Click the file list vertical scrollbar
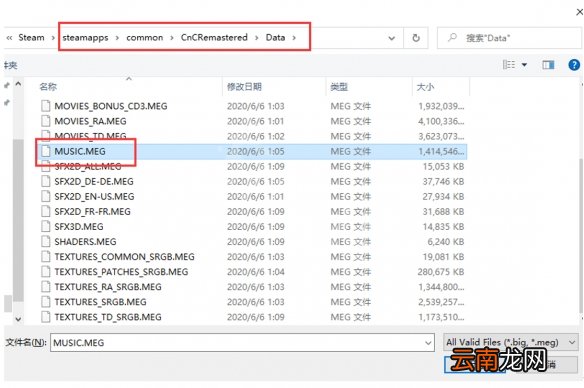Image resolution: width=584 pixels, height=388 pixels. (x=581, y=236)
